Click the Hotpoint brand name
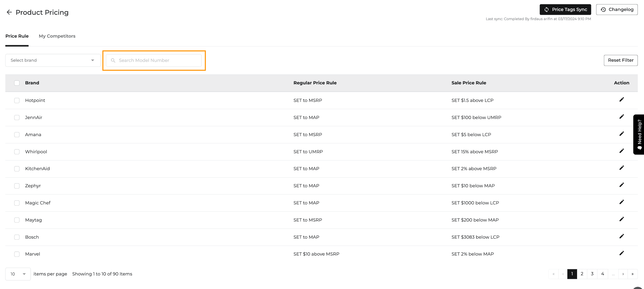The image size is (644, 289). pyautogui.click(x=35, y=100)
